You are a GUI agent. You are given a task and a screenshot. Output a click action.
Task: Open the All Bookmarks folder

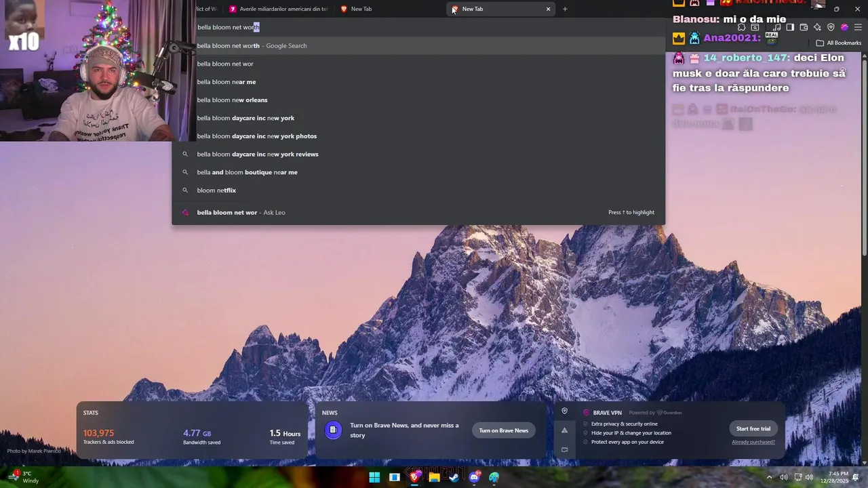pos(839,43)
